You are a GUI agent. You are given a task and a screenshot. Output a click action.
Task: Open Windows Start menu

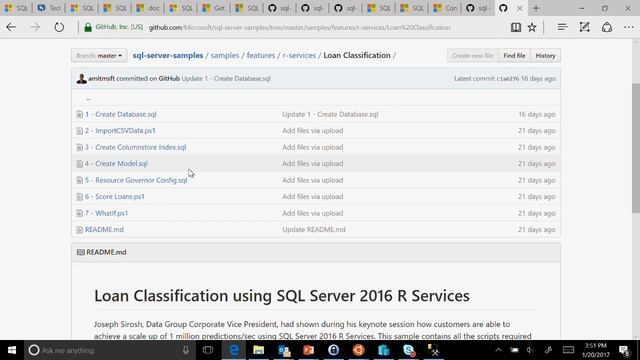(12, 350)
